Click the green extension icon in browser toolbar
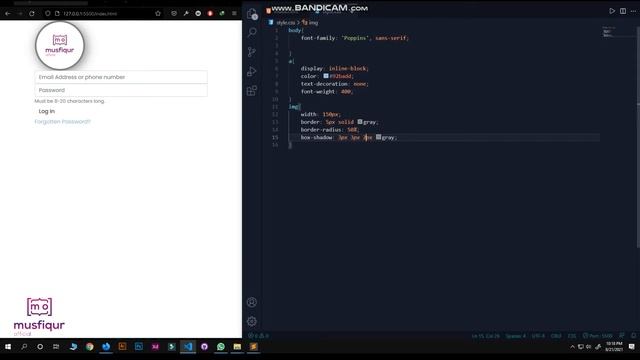This screenshot has width=640, height=360. click(x=222, y=13)
